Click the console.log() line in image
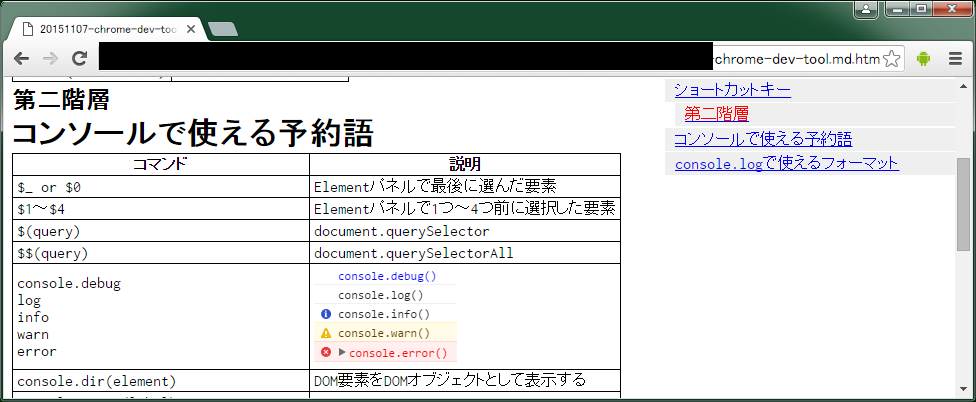976x402 pixels. (x=380, y=296)
